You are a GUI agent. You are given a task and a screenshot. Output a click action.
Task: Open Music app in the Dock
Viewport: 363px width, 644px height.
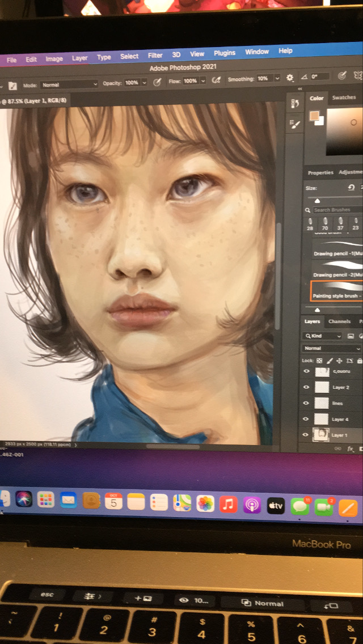pyautogui.click(x=228, y=505)
